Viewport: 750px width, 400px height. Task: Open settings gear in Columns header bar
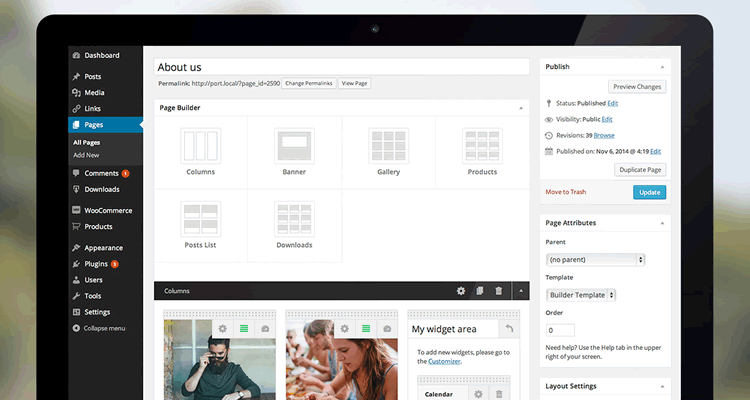(461, 291)
